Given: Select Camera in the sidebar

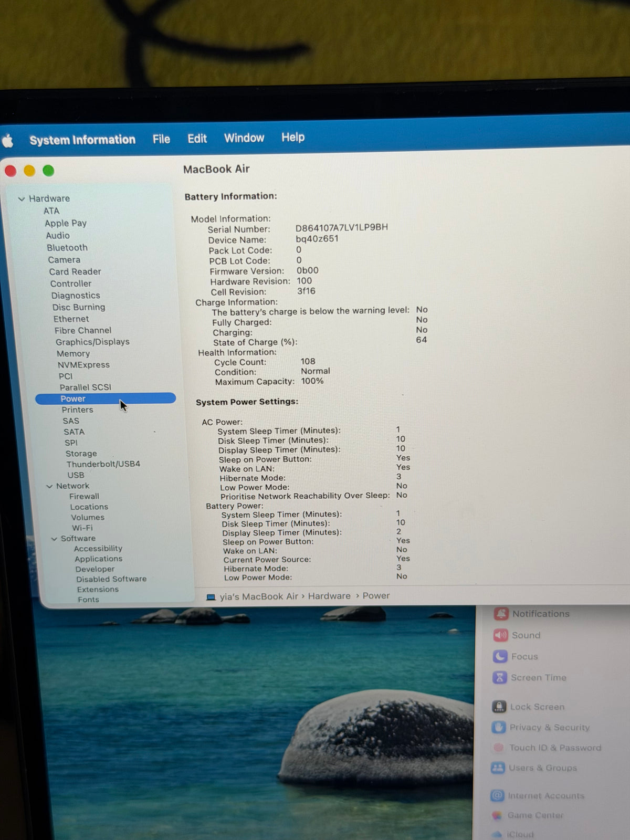Looking at the screenshot, I should pos(64,260).
